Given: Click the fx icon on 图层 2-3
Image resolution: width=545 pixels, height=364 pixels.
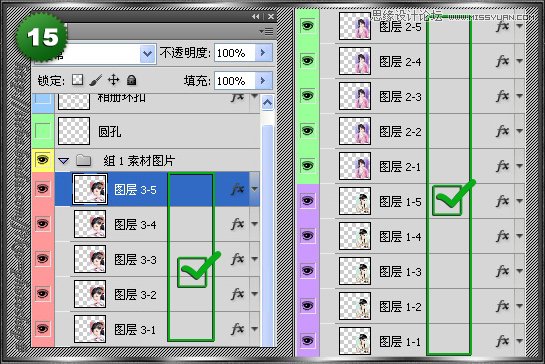Looking at the screenshot, I should 503,96.
